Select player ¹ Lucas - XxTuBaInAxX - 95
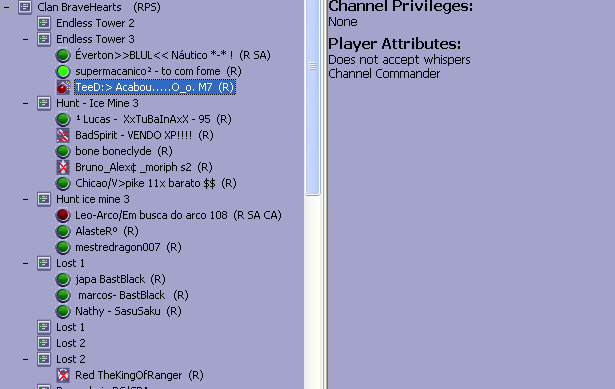Viewport: 615px width, 389px height. coord(153,119)
